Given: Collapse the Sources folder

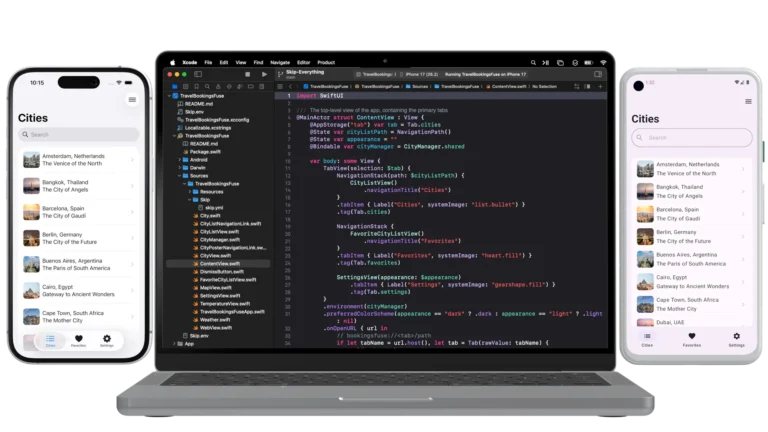Looking at the screenshot, I should 179,176.
